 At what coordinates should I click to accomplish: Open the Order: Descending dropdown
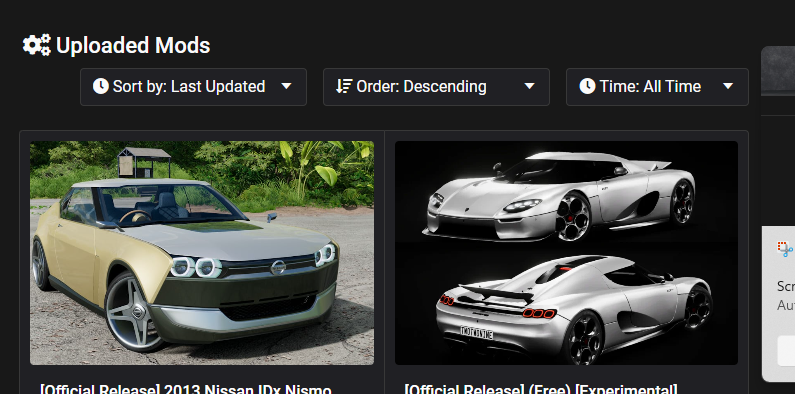(436, 87)
